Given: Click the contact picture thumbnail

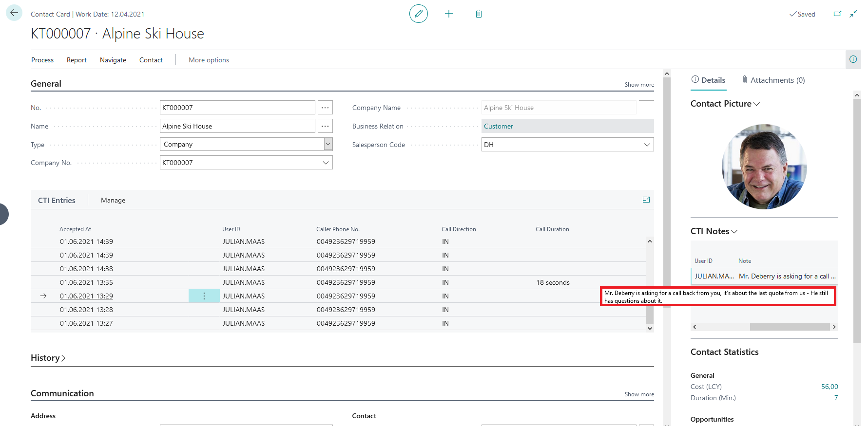Looking at the screenshot, I should (764, 167).
